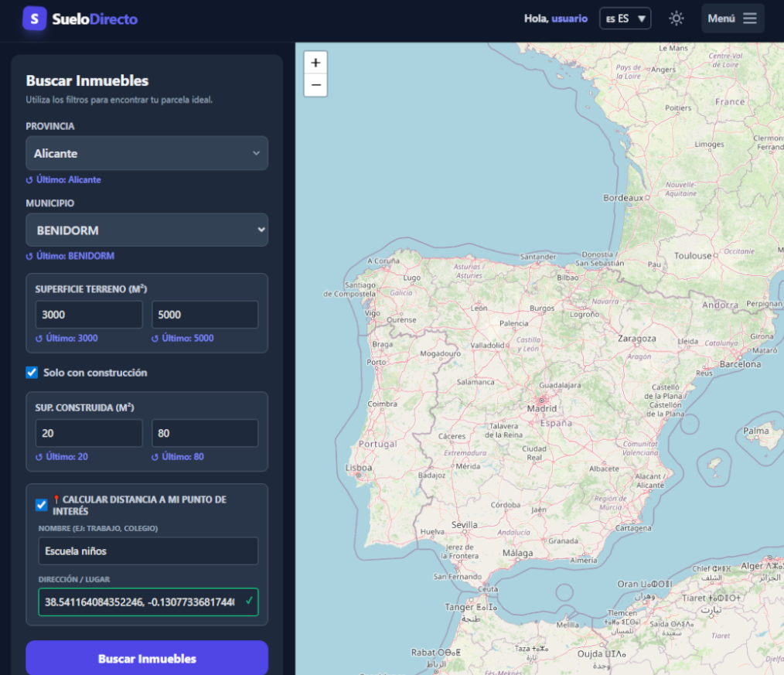
Task: Open the Provincia dropdown showing Alicante
Action: pos(147,153)
